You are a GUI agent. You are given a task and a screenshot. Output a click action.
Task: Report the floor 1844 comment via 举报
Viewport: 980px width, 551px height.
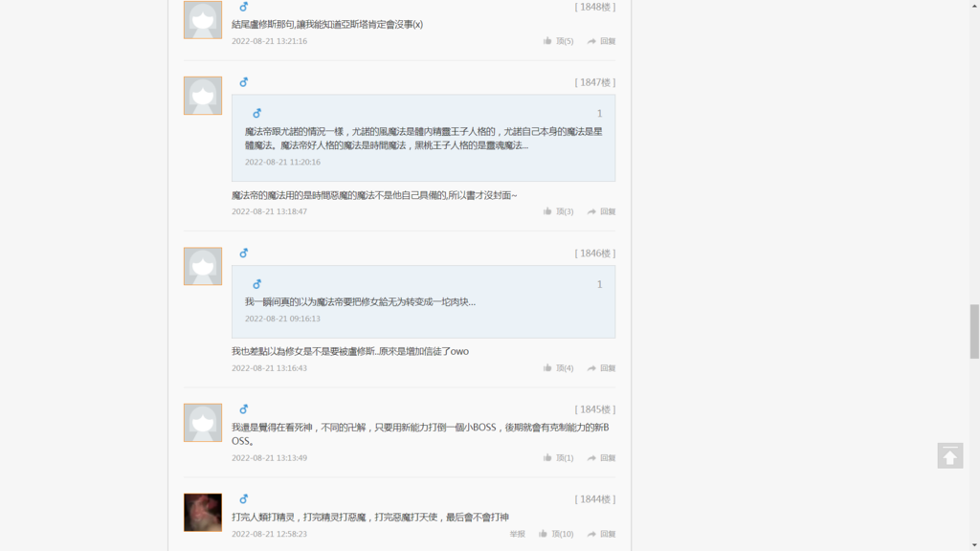[518, 534]
